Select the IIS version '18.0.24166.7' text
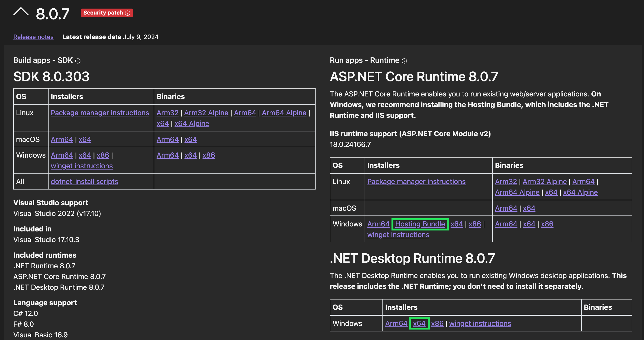Viewport: 644px width, 340px height. coord(351,144)
